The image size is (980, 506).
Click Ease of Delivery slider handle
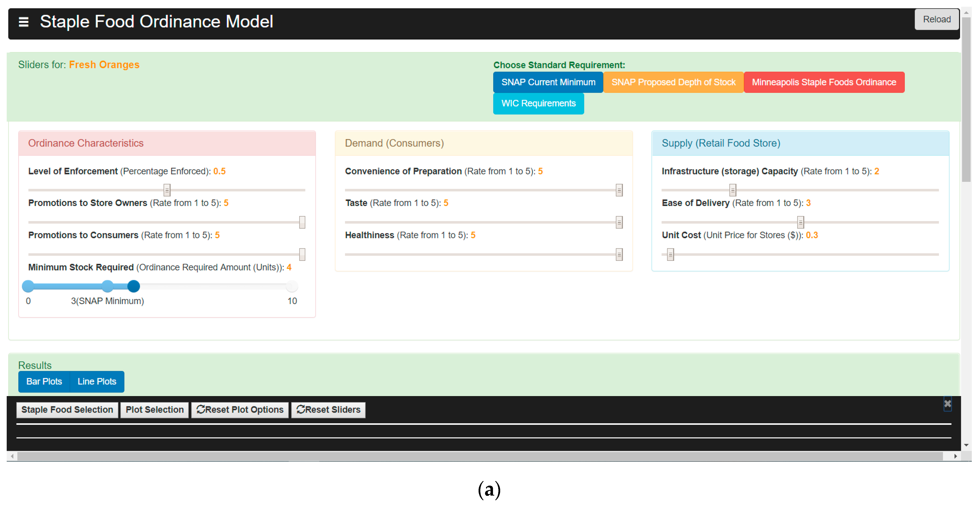coord(801,222)
